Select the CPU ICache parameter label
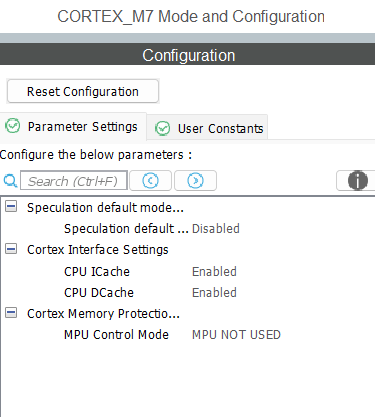The width and height of the screenshot is (375, 417). (97, 272)
